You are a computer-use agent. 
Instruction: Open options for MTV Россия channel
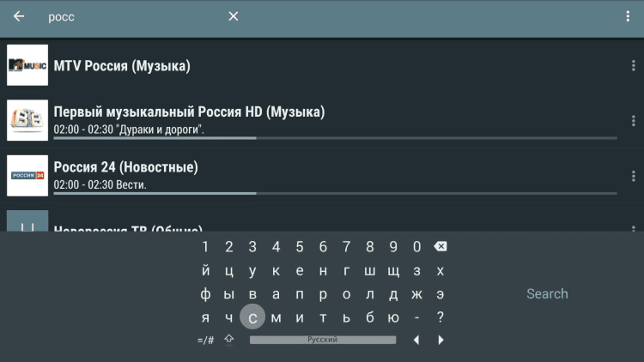[x=633, y=65]
